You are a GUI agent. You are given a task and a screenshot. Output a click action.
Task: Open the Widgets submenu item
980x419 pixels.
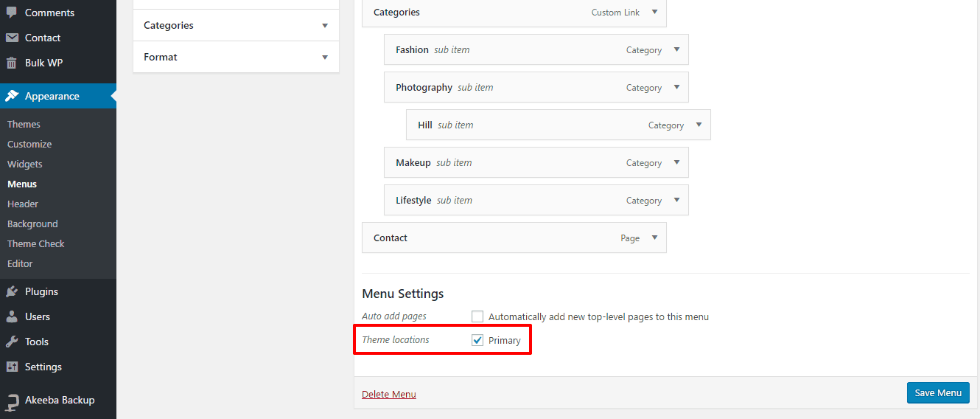click(x=25, y=164)
